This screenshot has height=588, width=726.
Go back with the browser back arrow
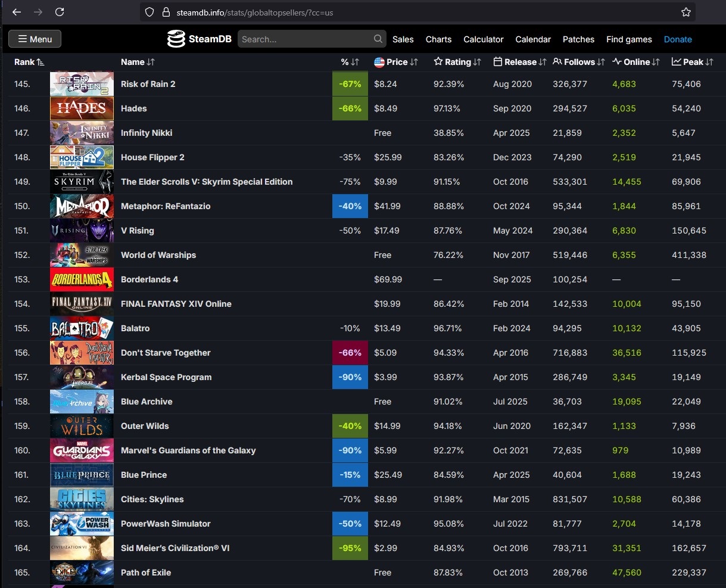(17, 12)
